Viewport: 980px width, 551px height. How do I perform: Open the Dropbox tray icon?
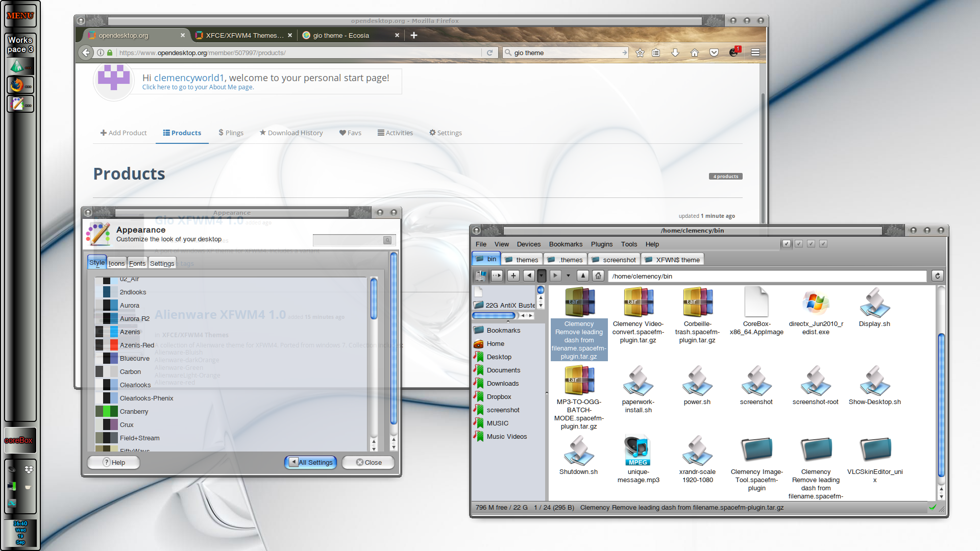tap(29, 469)
